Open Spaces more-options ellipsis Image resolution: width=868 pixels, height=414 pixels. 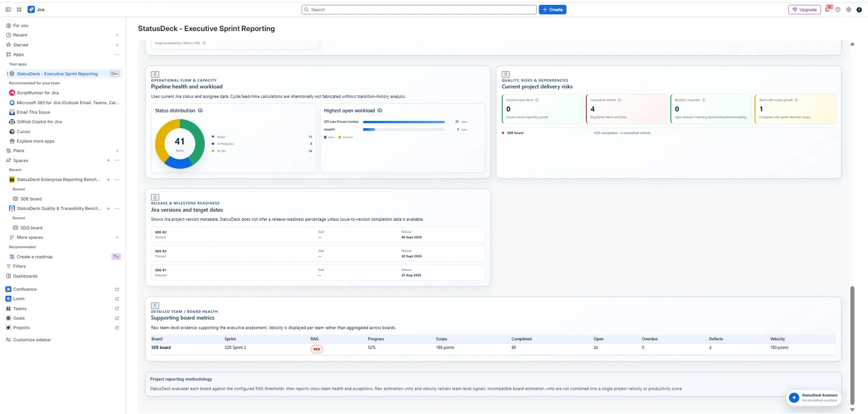117,160
